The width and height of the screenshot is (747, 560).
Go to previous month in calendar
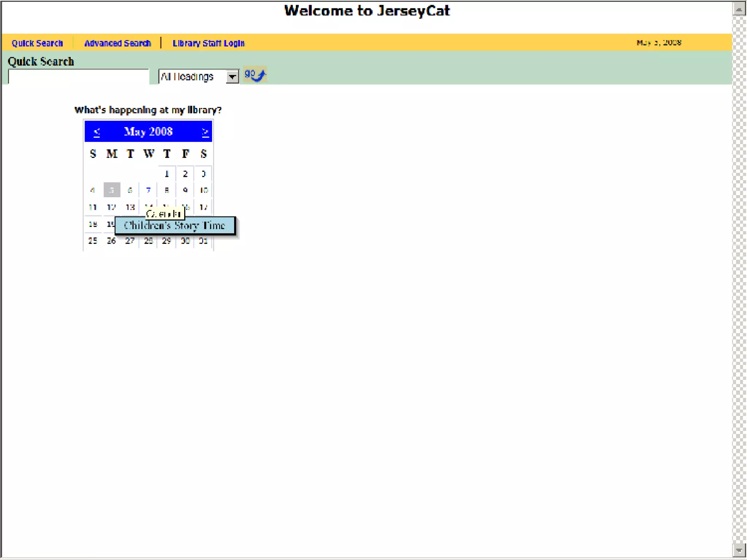[x=97, y=132]
